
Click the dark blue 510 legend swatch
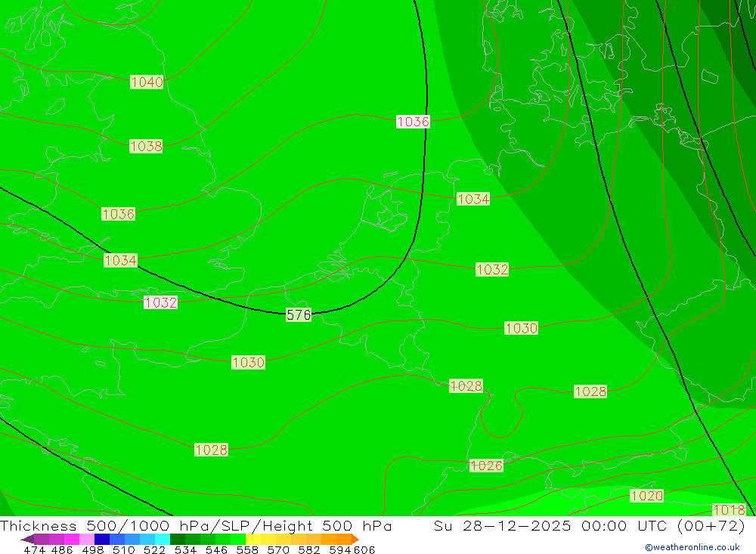[102, 539]
